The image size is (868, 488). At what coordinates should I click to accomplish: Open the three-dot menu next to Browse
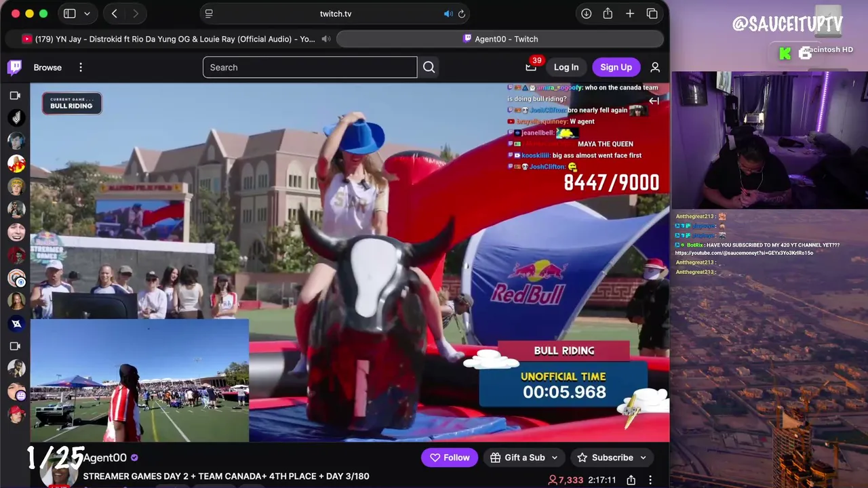pyautogui.click(x=81, y=67)
